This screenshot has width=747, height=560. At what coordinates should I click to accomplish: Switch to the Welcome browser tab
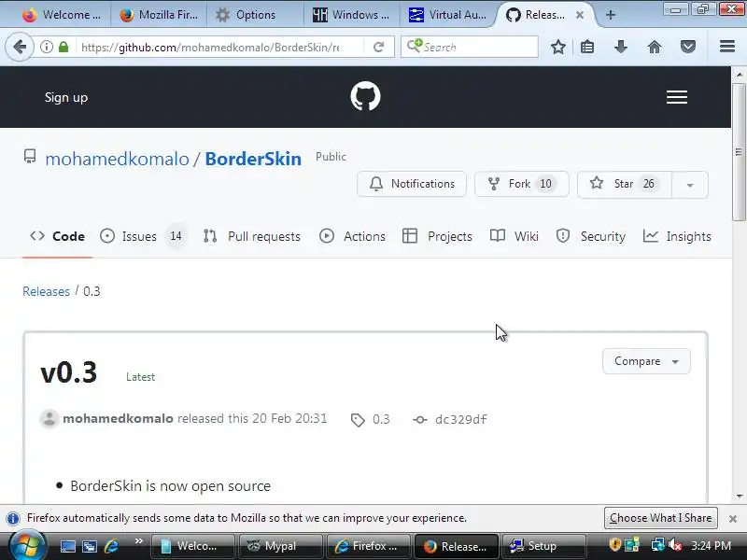(63, 15)
